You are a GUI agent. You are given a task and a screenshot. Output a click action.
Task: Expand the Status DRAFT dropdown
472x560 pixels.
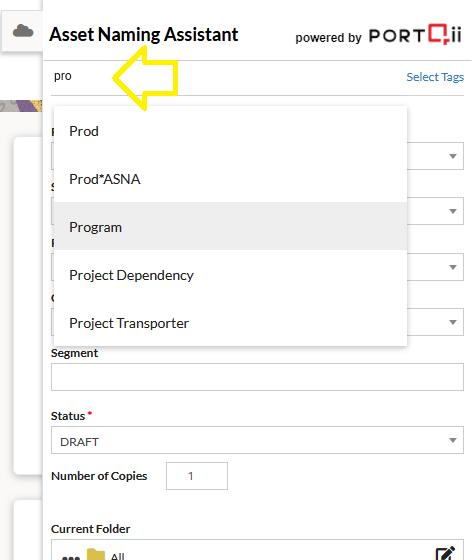(x=257, y=440)
